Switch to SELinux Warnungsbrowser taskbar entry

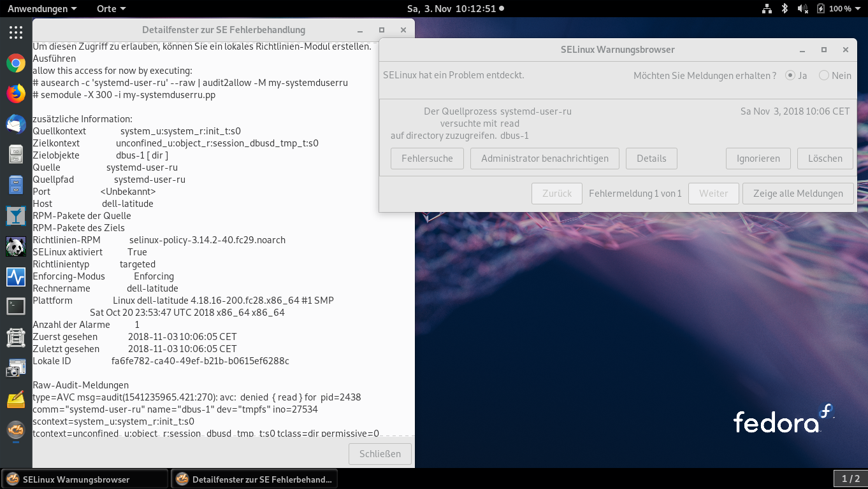tap(85, 479)
